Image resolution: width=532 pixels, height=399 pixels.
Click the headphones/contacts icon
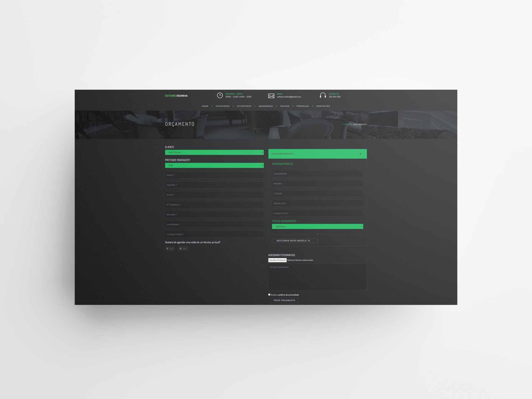click(323, 95)
